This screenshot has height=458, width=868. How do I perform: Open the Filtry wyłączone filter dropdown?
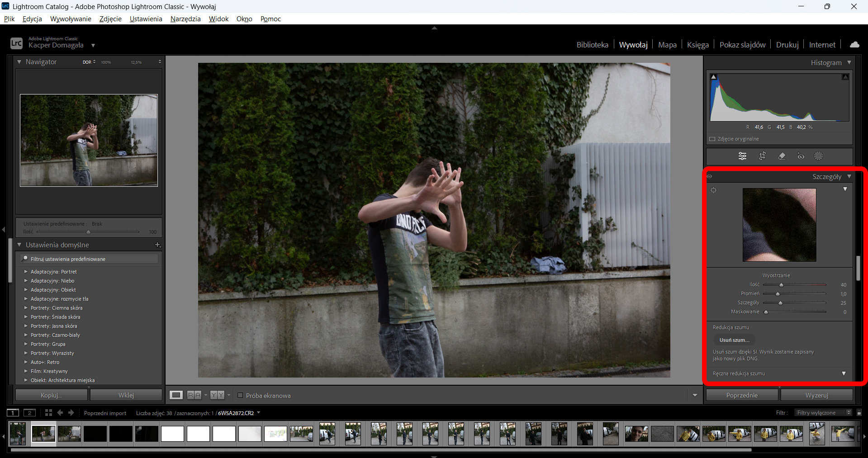(824, 412)
